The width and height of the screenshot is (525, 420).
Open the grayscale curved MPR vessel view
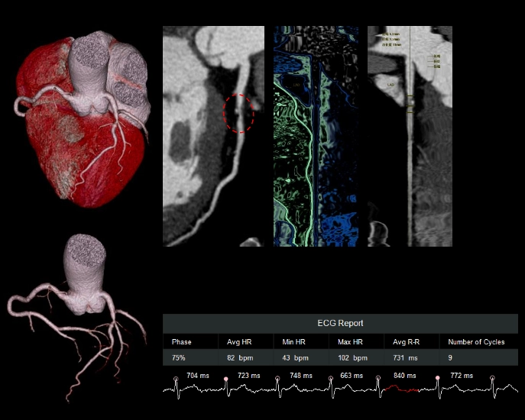pyautogui.click(x=212, y=136)
